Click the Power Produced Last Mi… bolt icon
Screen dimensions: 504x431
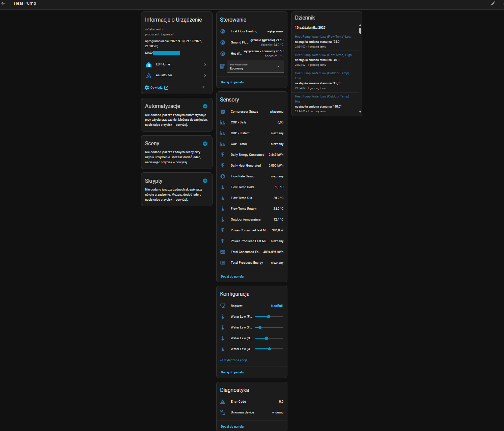tap(223, 241)
